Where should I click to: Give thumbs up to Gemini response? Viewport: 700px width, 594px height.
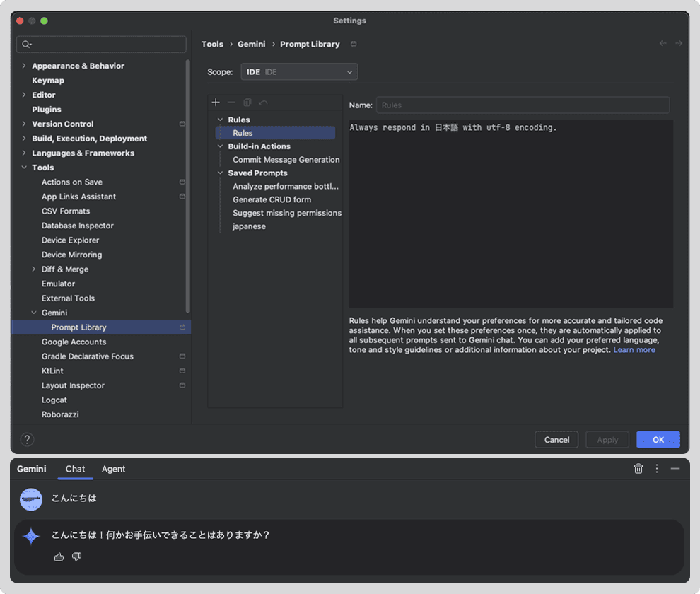[x=59, y=557]
